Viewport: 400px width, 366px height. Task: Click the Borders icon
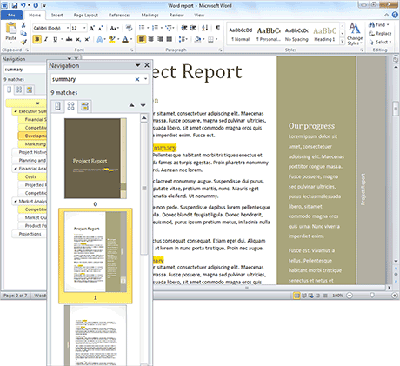(211, 39)
